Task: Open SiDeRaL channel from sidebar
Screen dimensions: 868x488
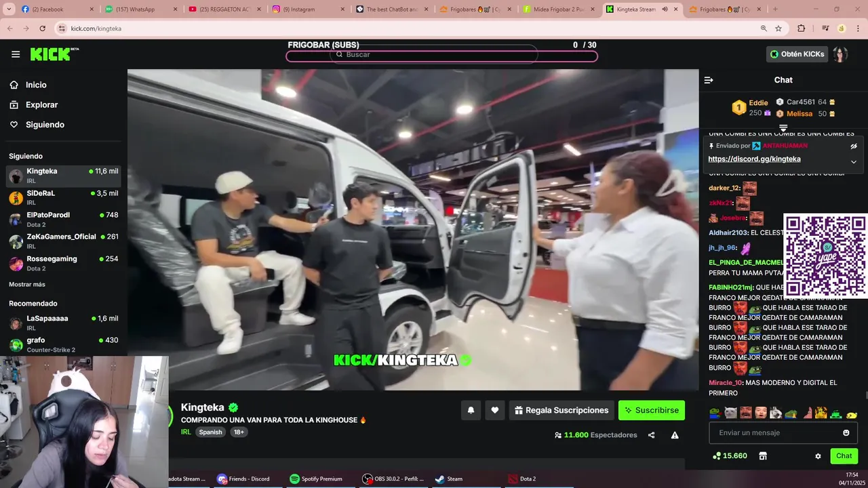Action: [x=64, y=198]
